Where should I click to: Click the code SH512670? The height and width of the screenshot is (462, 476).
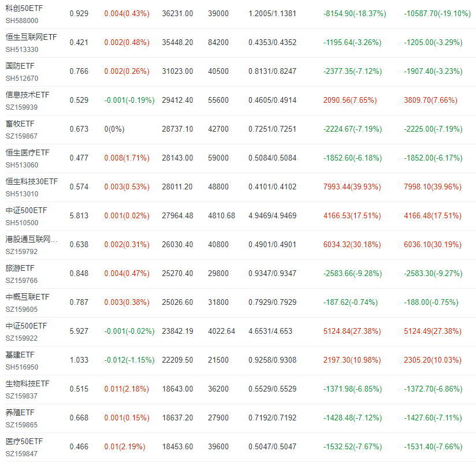[x=22, y=79]
